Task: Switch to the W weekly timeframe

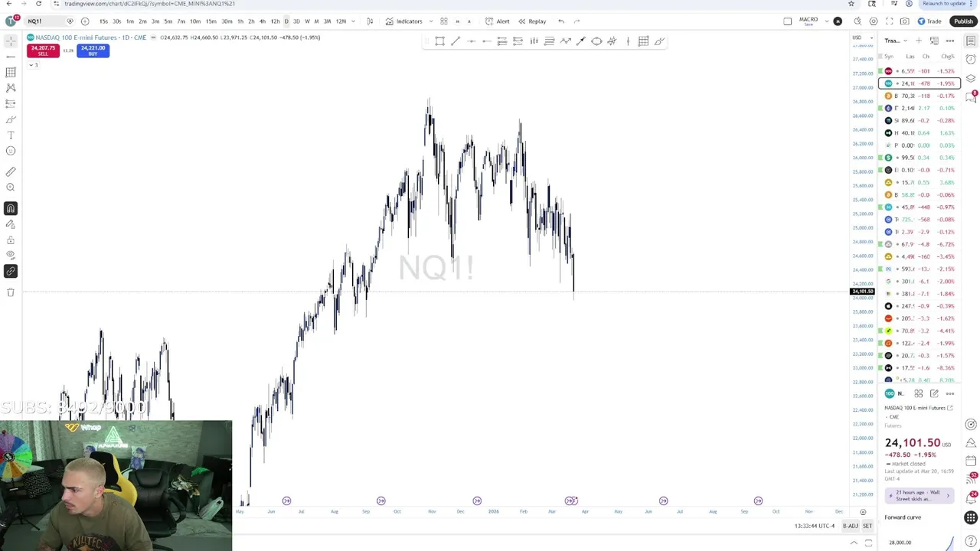Action: tap(307, 21)
